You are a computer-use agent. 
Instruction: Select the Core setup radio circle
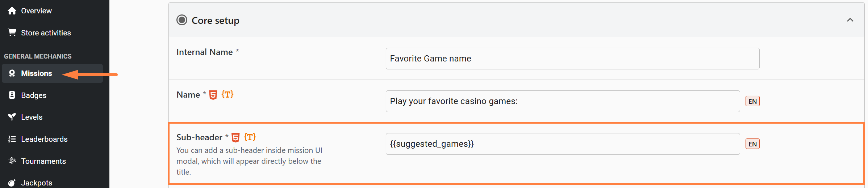click(182, 20)
